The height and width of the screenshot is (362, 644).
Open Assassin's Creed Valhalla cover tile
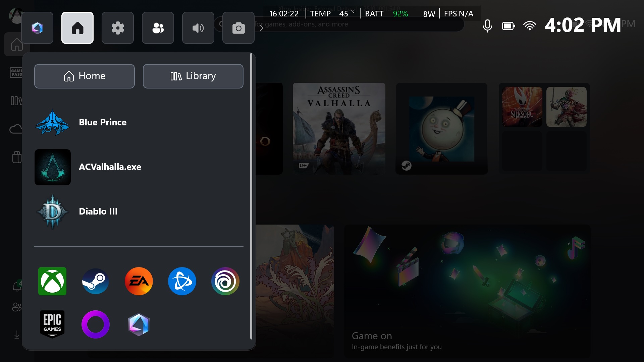coord(339,128)
